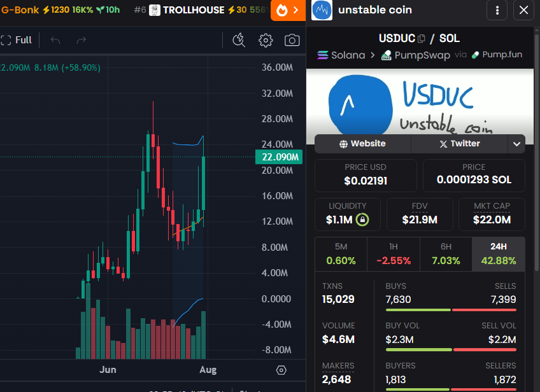Expand more social links dropdown
This screenshot has width=540, height=392.
pos(516,144)
